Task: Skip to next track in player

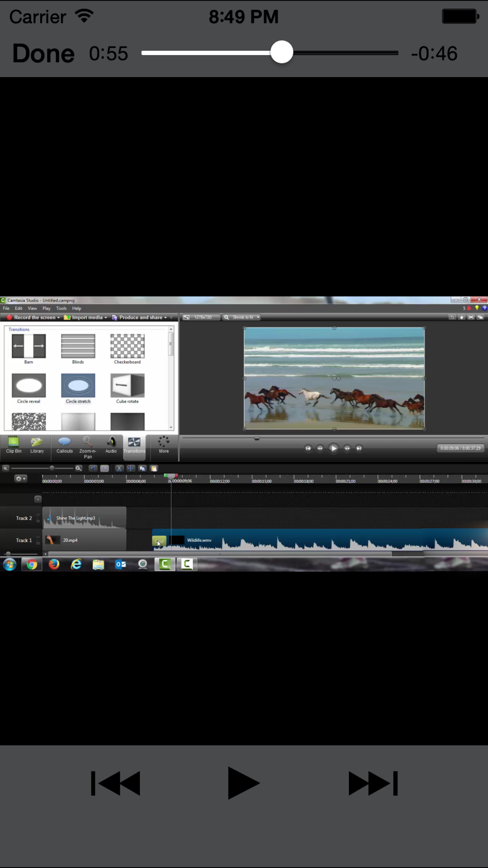Action: click(x=373, y=783)
